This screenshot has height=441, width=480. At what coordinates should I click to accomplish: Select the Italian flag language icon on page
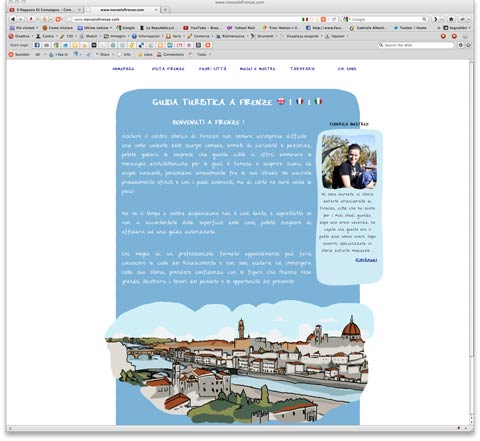318,101
